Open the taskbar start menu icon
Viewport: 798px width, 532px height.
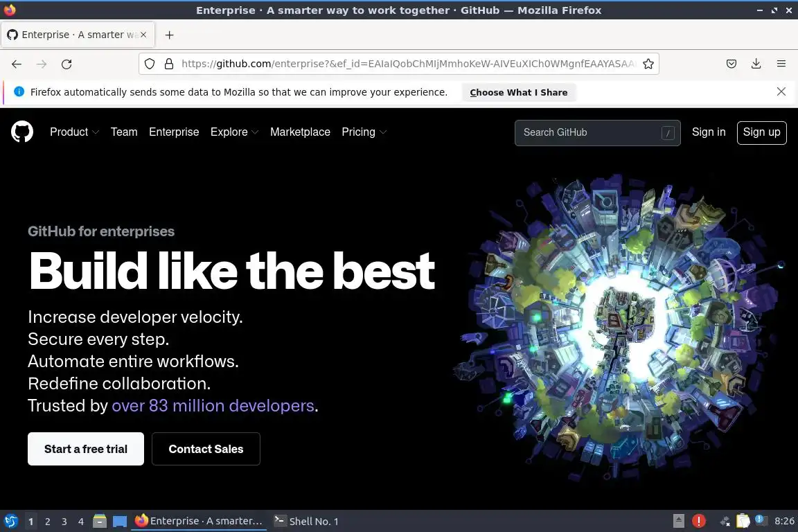[10, 521]
